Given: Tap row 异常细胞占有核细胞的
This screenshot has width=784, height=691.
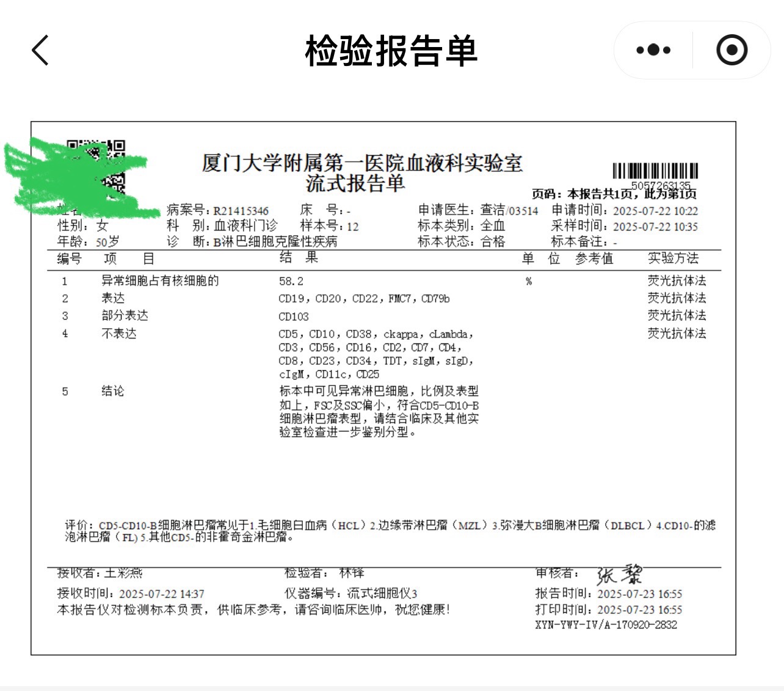Looking at the screenshot, I should click(160, 281).
